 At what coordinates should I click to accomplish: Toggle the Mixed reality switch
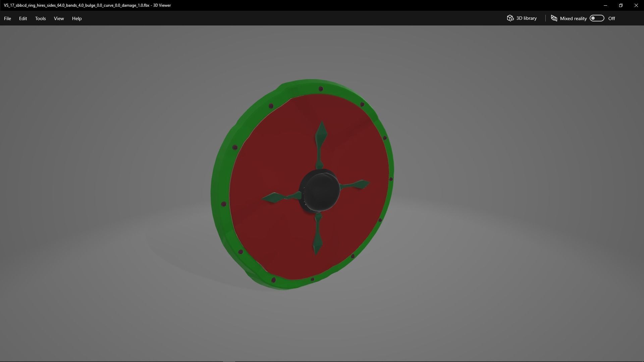pyautogui.click(x=597, y=18)
